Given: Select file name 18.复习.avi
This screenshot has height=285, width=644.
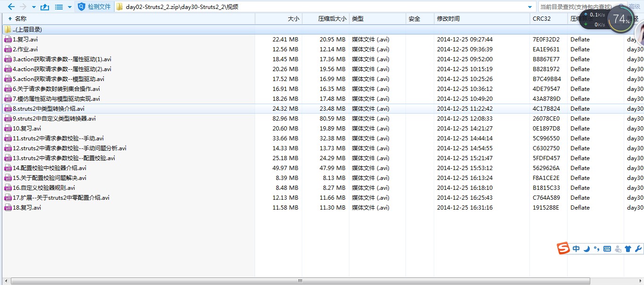Looking at the screenshot, I should click(27, 207).
